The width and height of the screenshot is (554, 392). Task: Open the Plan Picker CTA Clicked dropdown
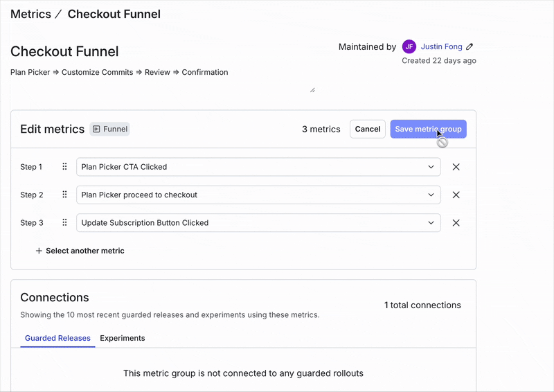(258, 167)
